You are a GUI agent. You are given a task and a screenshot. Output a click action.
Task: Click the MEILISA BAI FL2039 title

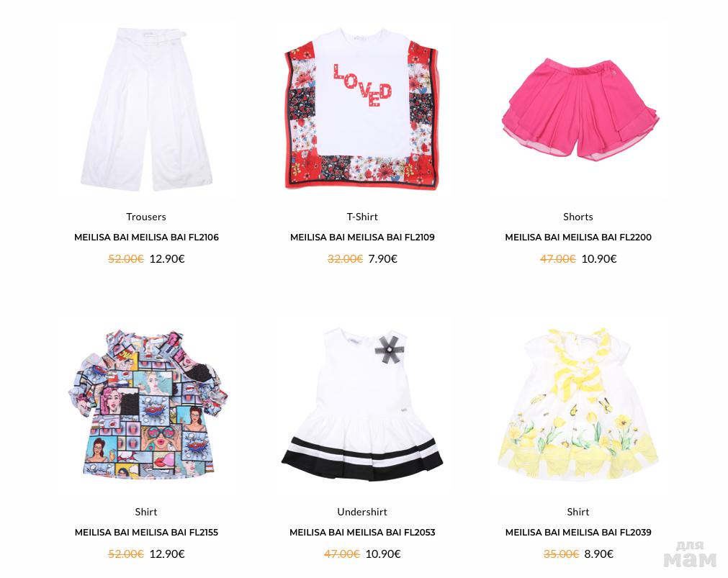(578, 533)
